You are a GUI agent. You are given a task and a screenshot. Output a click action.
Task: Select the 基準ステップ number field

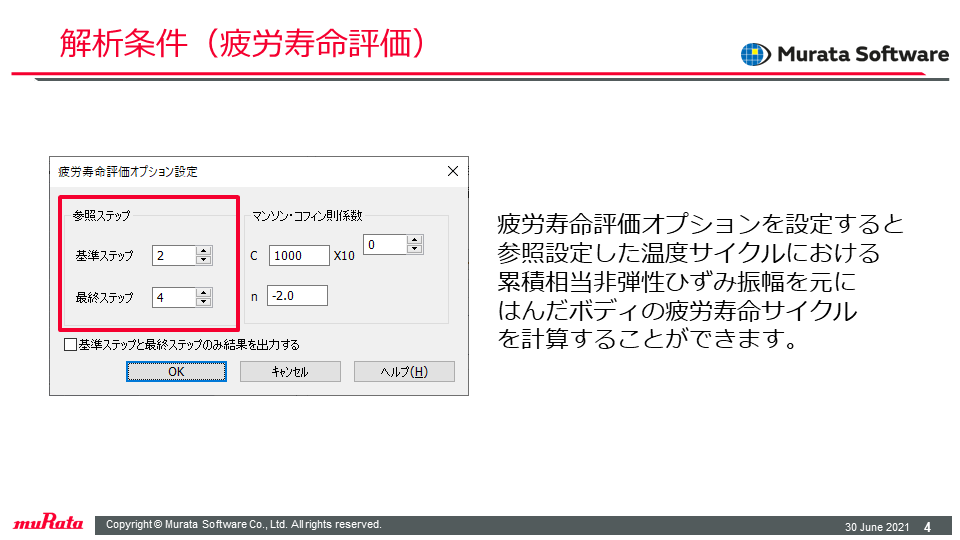(x=174, y=255)
